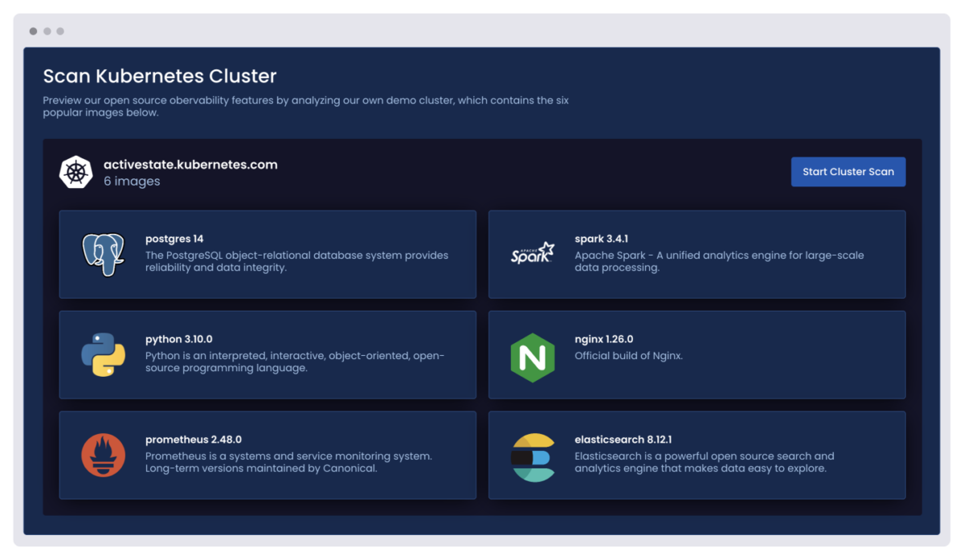
Task: Click the 'Official build of Nginx' description
Action: point(628,355)
